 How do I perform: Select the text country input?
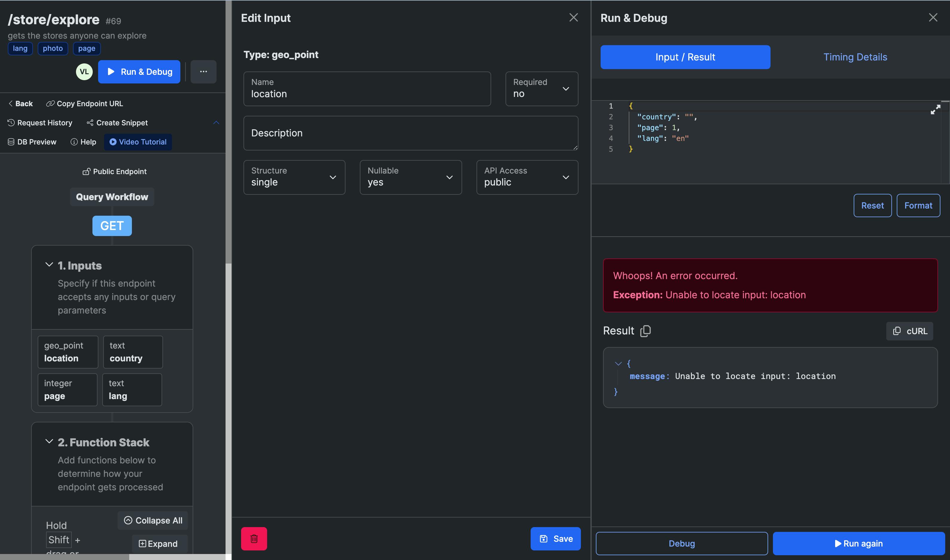(x=133, y=352)
